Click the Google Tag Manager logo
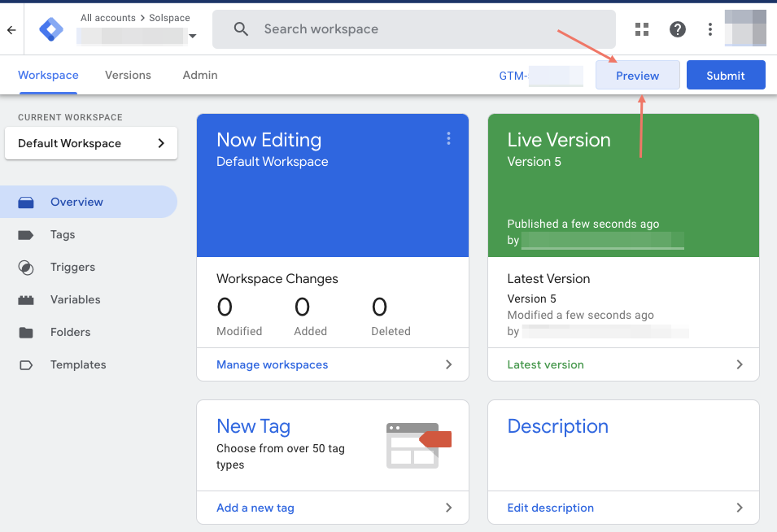The image size is (777, 532). pyautogui.click(x=51, y=29)
